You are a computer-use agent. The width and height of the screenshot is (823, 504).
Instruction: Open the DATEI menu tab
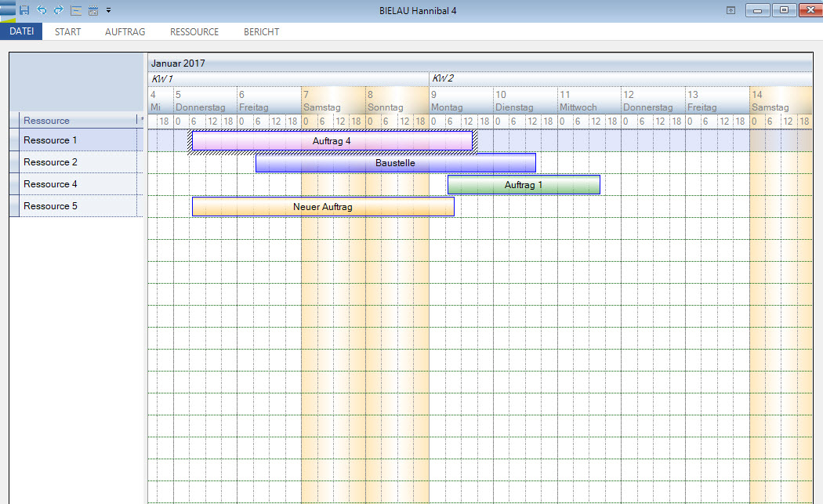click(x=21, y=32)
